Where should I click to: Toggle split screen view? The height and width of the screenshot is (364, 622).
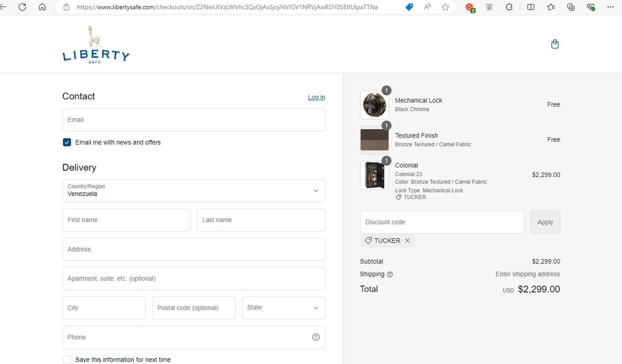(x=530, y=7)
